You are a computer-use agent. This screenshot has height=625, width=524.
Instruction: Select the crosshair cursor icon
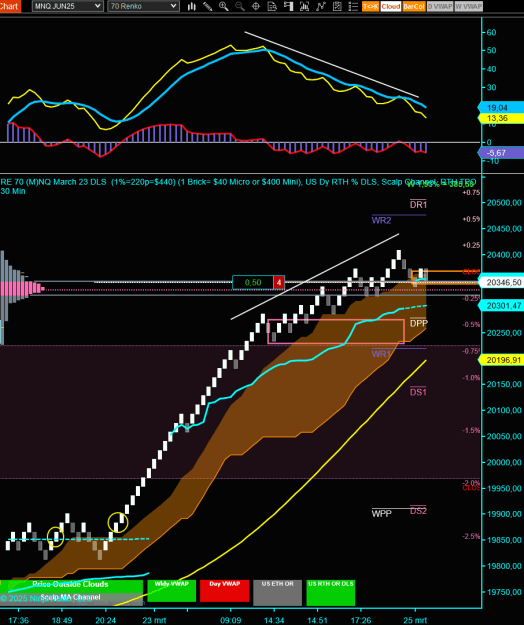coord(256,6)
